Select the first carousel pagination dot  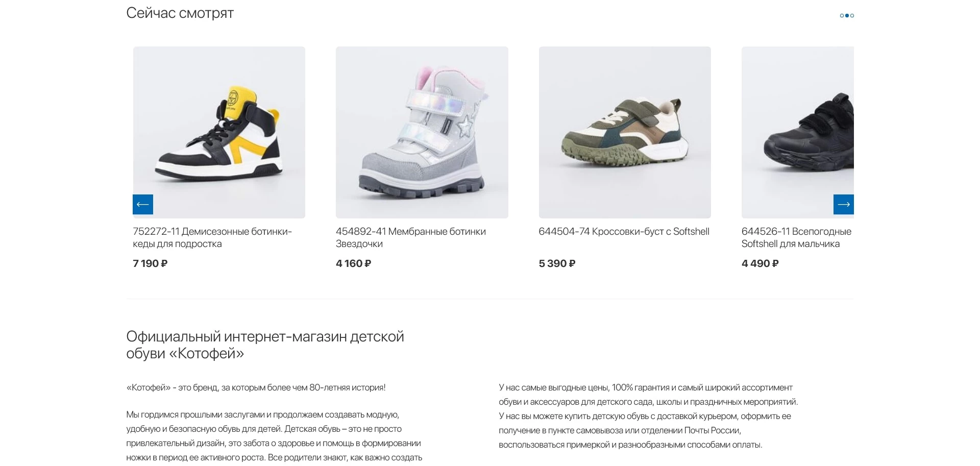click(842, 15)
